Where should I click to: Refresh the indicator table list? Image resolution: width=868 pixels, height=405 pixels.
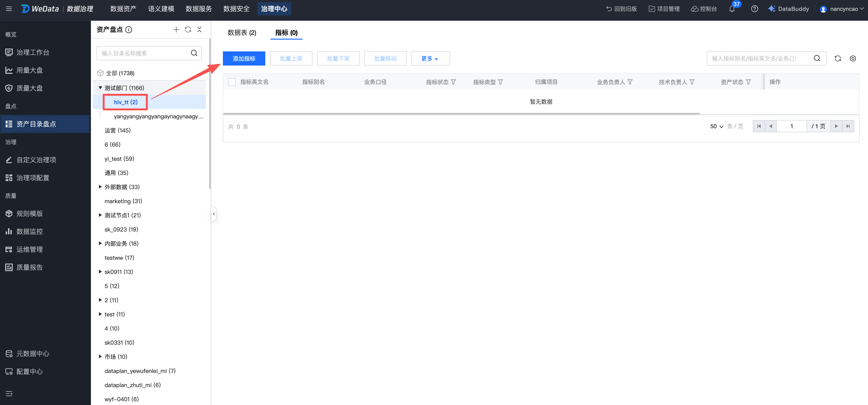click(x=838, y=59)
